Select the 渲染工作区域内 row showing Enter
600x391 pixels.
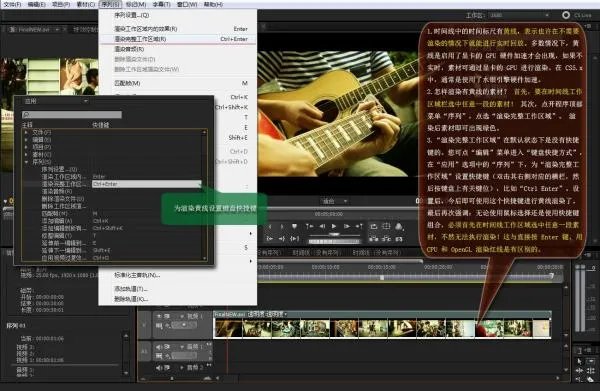pyautogui.click(x=112, y=177)
